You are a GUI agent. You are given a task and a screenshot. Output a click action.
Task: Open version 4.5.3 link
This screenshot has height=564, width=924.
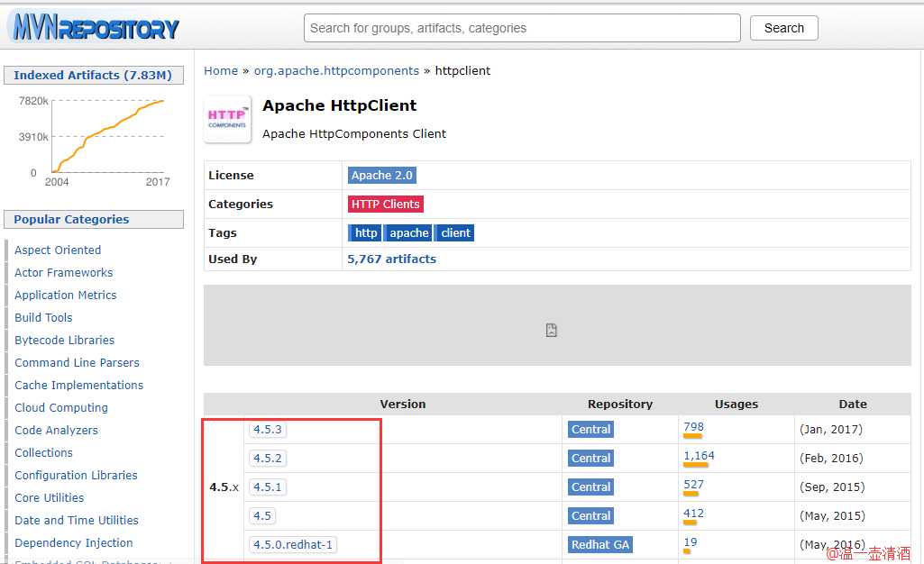[268, 429]
